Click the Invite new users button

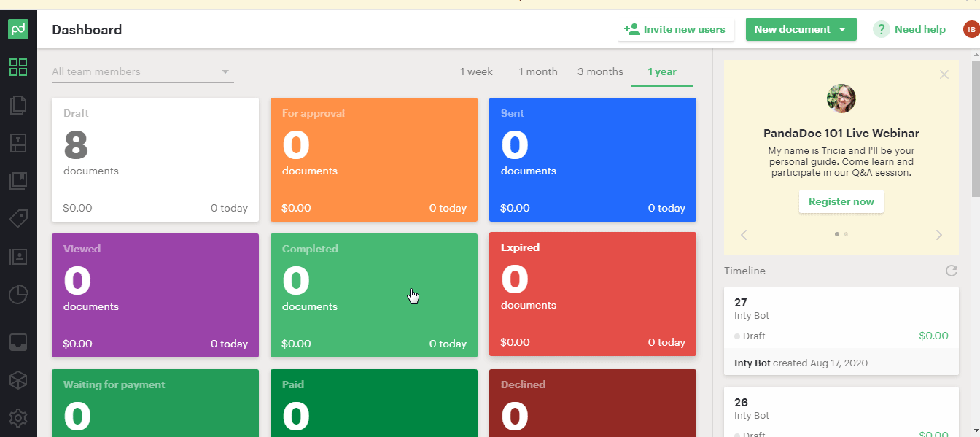click(x=676, y=29)
